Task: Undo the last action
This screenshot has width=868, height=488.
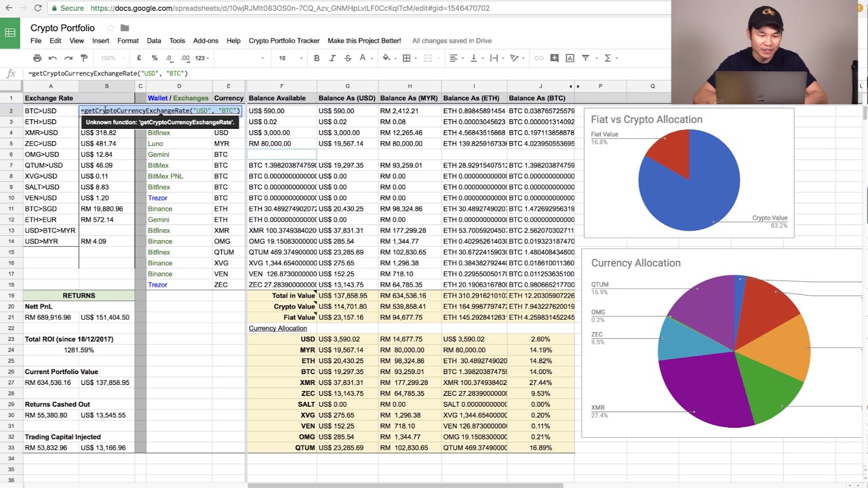Action: pos(53,58)
